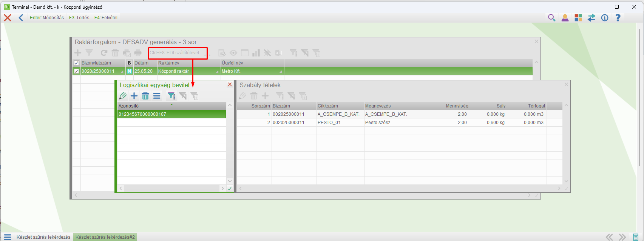Switch to Készlet szűrés lekérdezés tab
Viewport: 644px width, 241px height.
[x=43, y=237]
